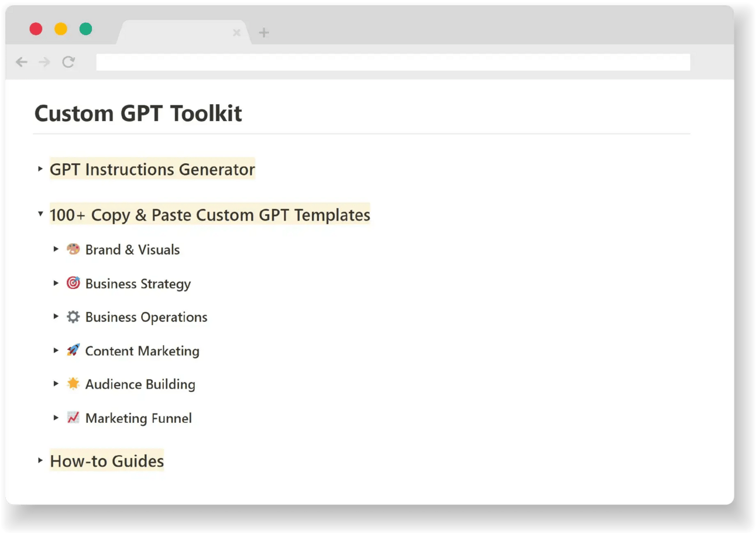Click the red window close button
Image resolution: width=756 pixels, height=534 pixels.
coord(36,29)
